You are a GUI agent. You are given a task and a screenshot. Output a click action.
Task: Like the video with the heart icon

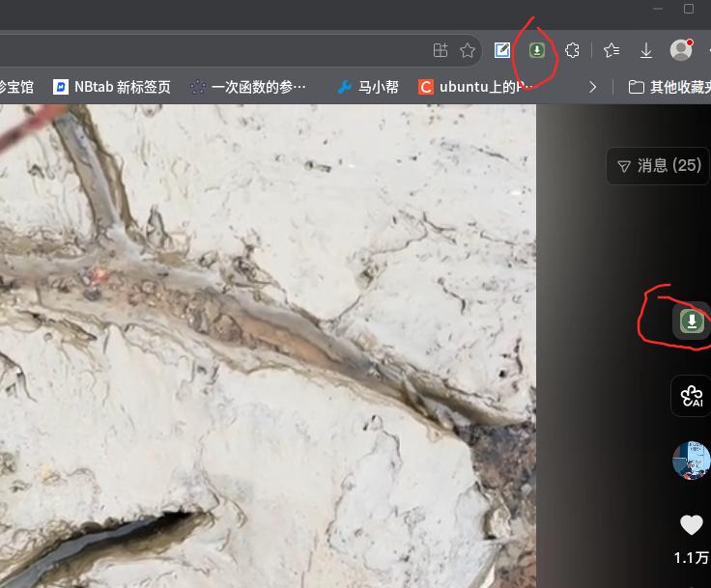(692, 525)
